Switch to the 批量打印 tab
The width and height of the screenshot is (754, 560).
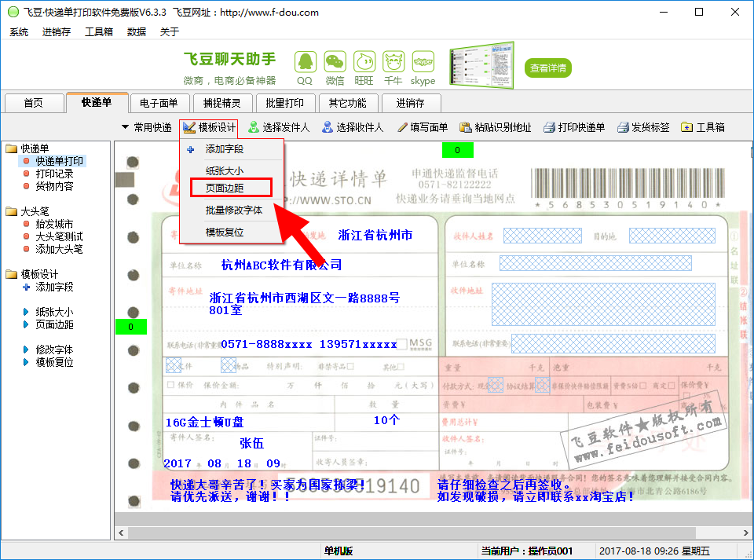click(x=284, y=103)
